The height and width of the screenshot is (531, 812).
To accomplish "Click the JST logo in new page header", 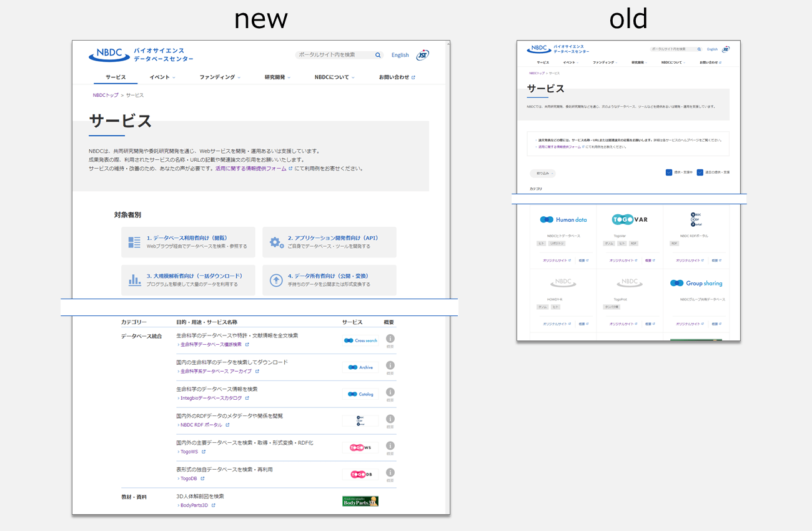I will (x=423, y=55).
